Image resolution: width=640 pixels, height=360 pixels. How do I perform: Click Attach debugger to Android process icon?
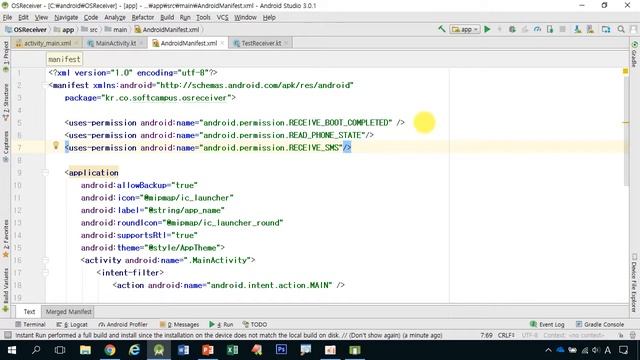pyautogui.click(x=550, y=29)
